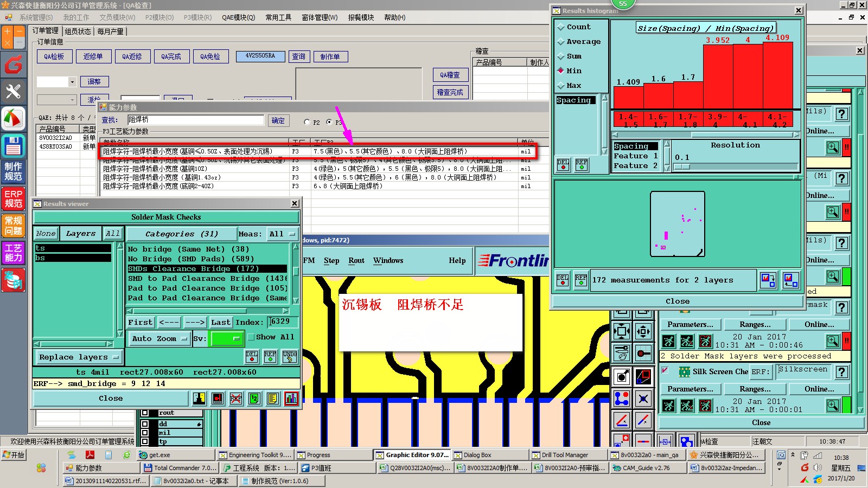This screenshot has width=868, height=488.
Task: Click the second layer-transfer icon right of 172 measurements
Action: click(x=791, y=280)
